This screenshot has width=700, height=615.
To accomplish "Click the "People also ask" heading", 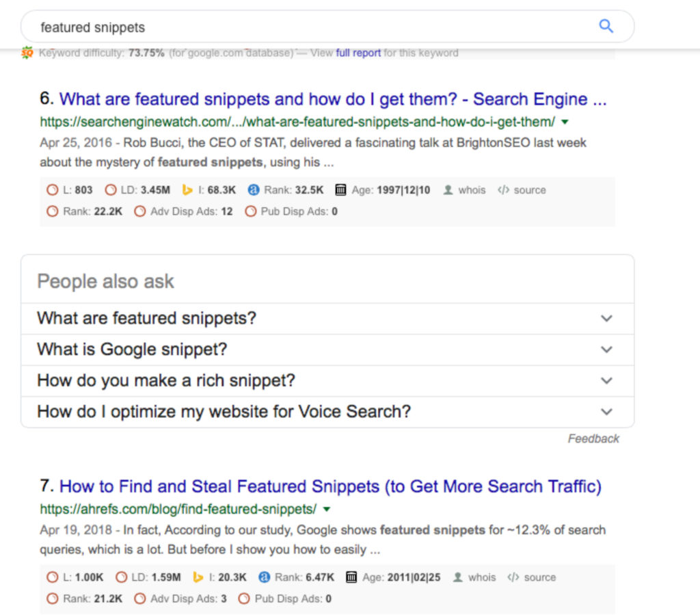I will 105,281.
